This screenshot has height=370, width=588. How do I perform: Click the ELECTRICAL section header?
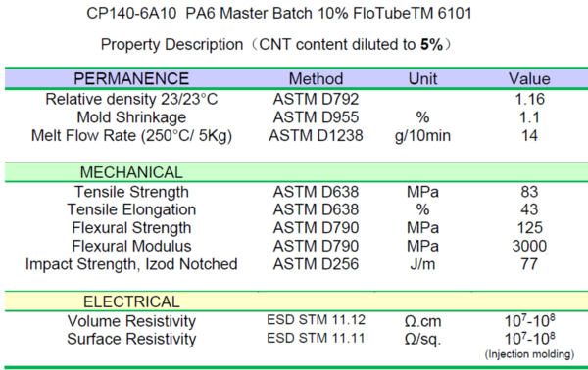click(x=131, y=301)
